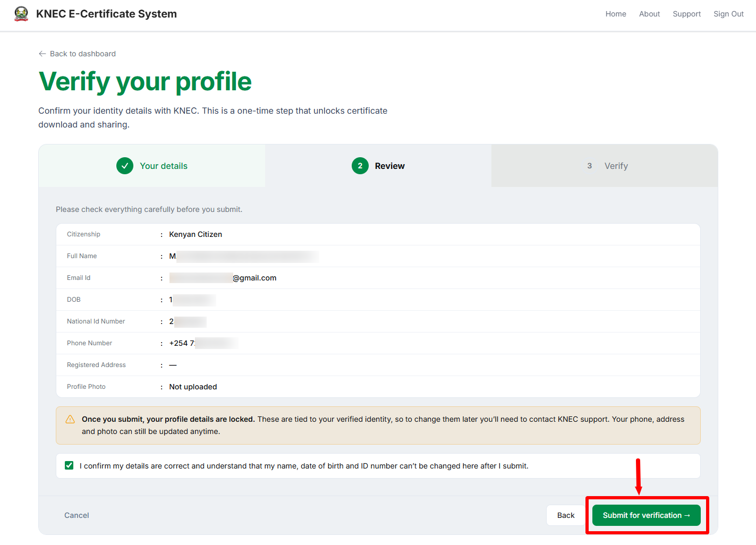Click the Not uploaded photo value
Image resolution: width=756 pixels, height=545 pixels.
click(x=193, y=387)
